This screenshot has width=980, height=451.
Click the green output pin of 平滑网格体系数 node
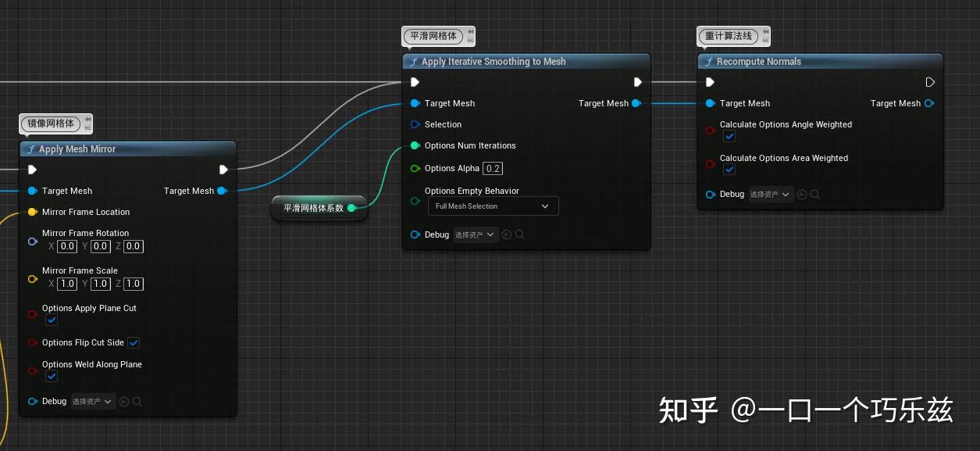click(x=352, y=208)
